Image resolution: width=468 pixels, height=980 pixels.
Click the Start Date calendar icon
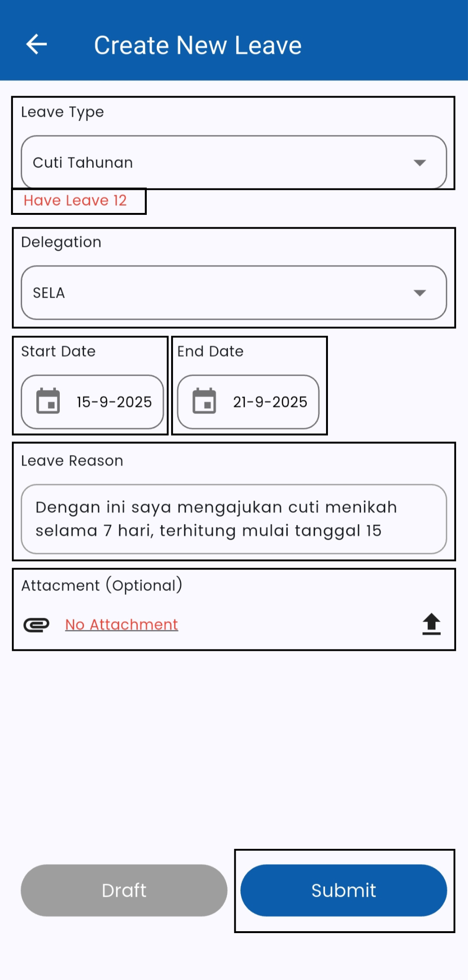point(48,401)
